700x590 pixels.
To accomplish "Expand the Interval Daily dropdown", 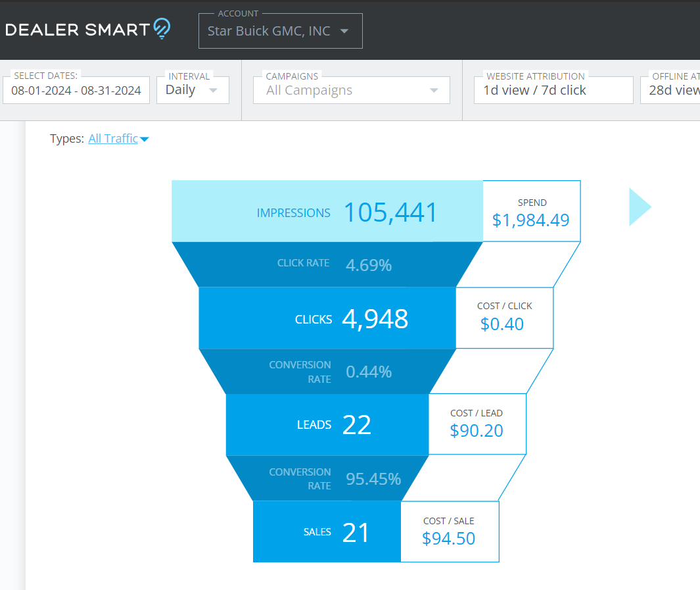I will [193, 90].
